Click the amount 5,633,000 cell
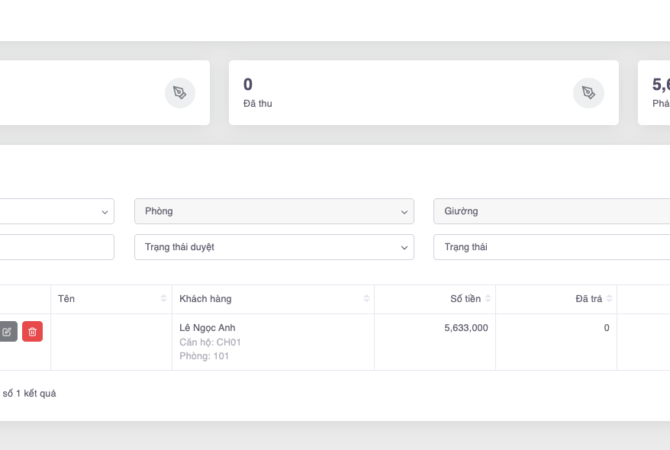 465,328
